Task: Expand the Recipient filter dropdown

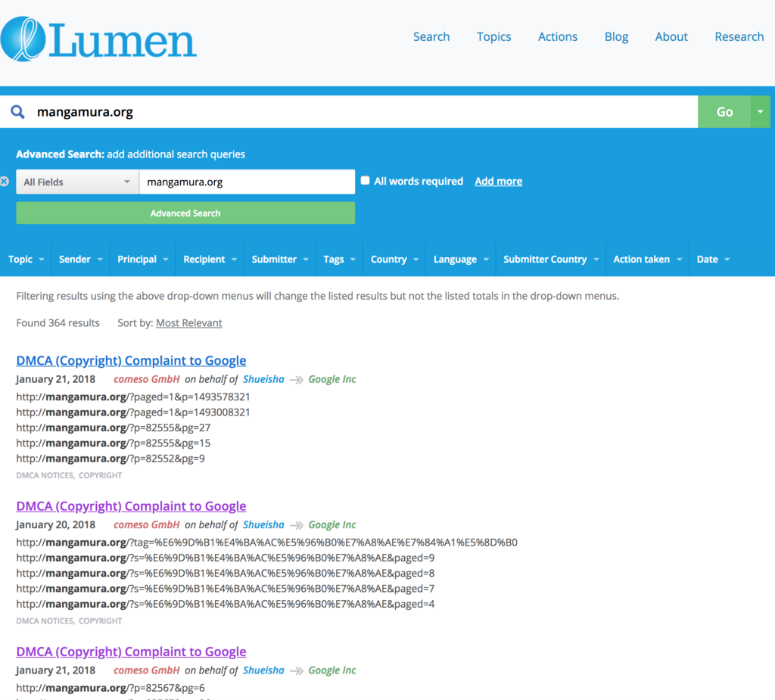Action: [210, 259]
